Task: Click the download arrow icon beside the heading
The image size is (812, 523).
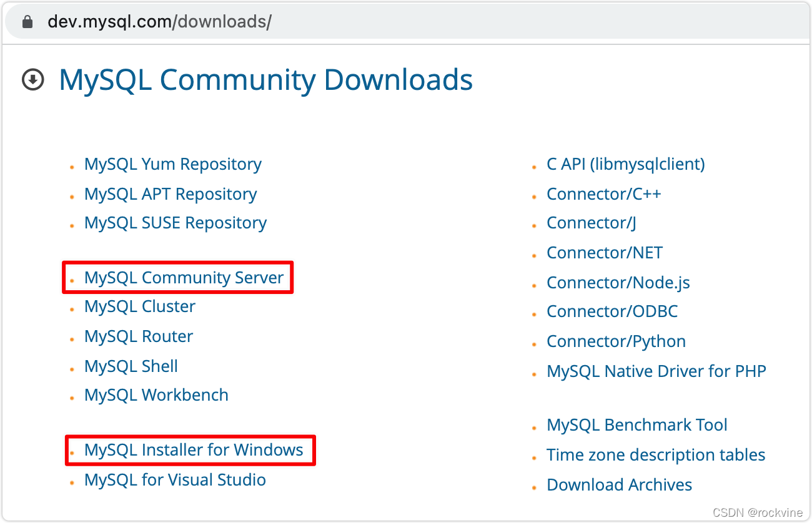Action: (x=33, y=80)
